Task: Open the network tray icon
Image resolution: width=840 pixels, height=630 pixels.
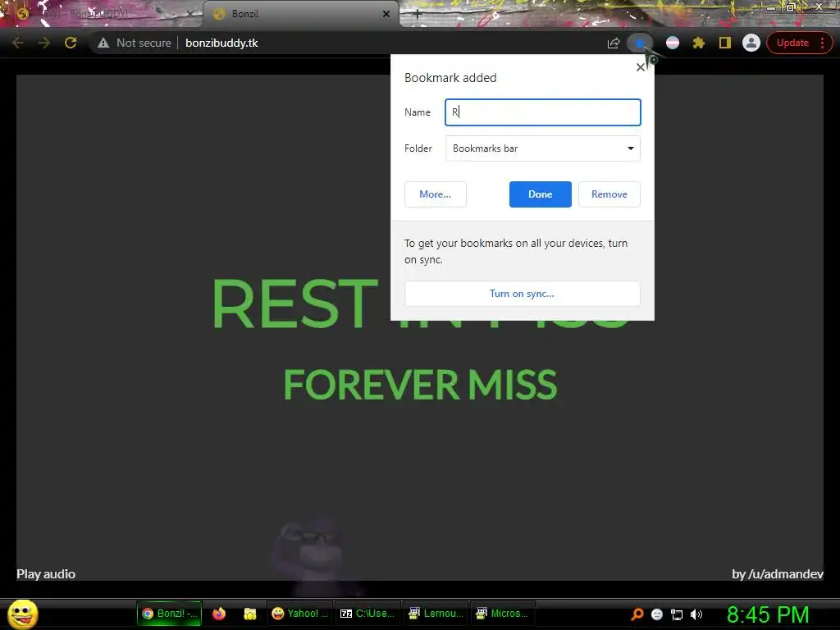Action: [x=677, y=614]
